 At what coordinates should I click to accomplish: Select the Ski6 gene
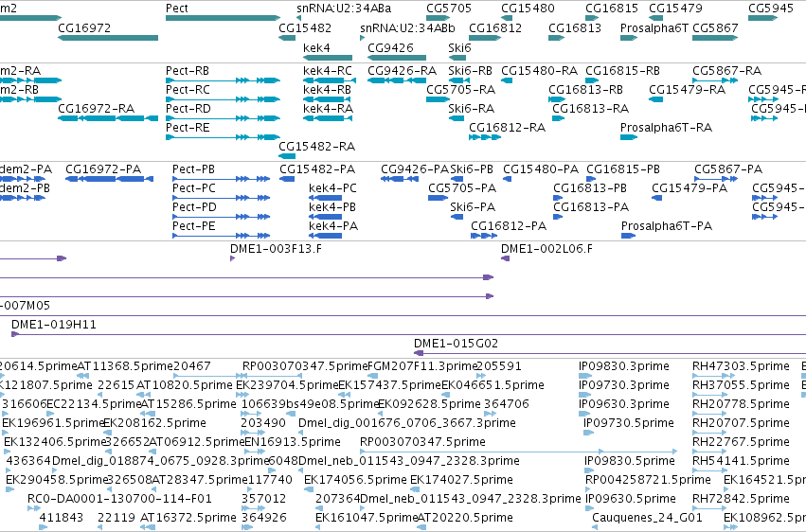pyautogui.click(x=457, y=58)
